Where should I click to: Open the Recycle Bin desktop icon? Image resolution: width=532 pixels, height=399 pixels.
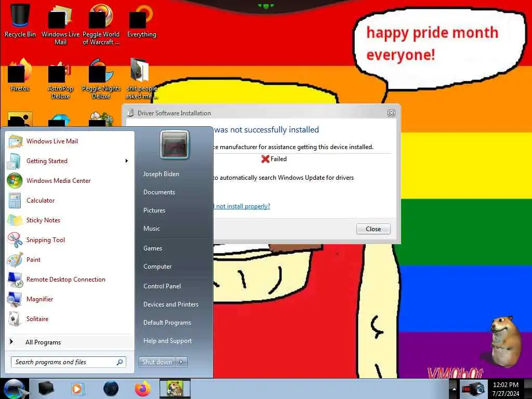(20, 20)
